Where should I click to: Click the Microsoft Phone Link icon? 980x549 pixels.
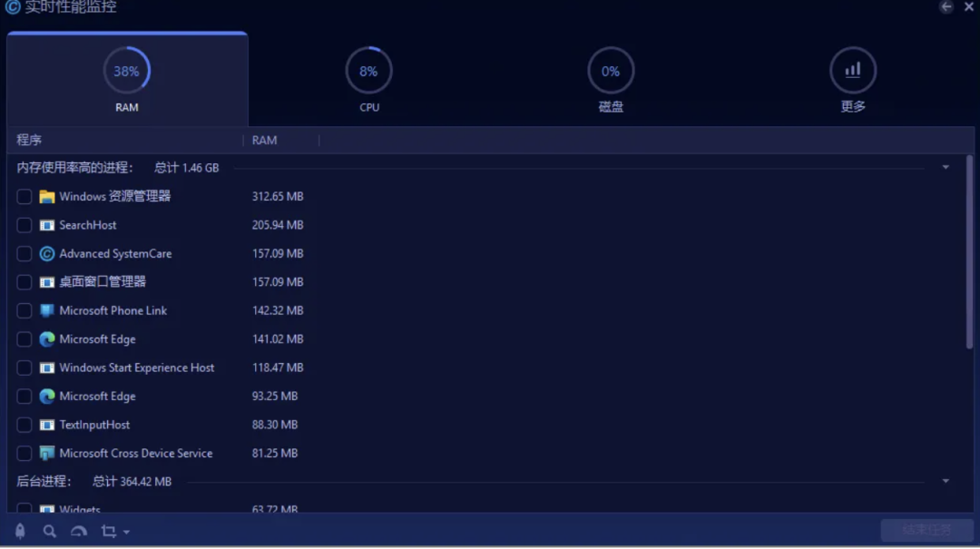(47, 310)
